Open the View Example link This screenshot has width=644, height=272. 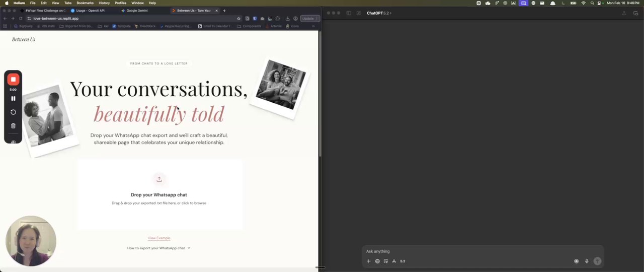[x=159, y=238]
